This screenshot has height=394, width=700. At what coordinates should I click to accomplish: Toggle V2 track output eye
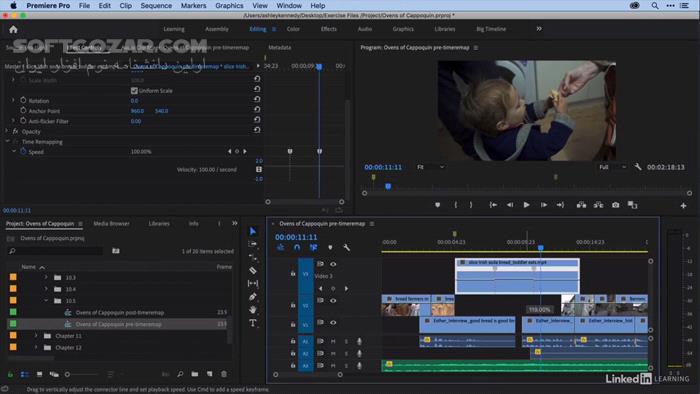point(333,300)
